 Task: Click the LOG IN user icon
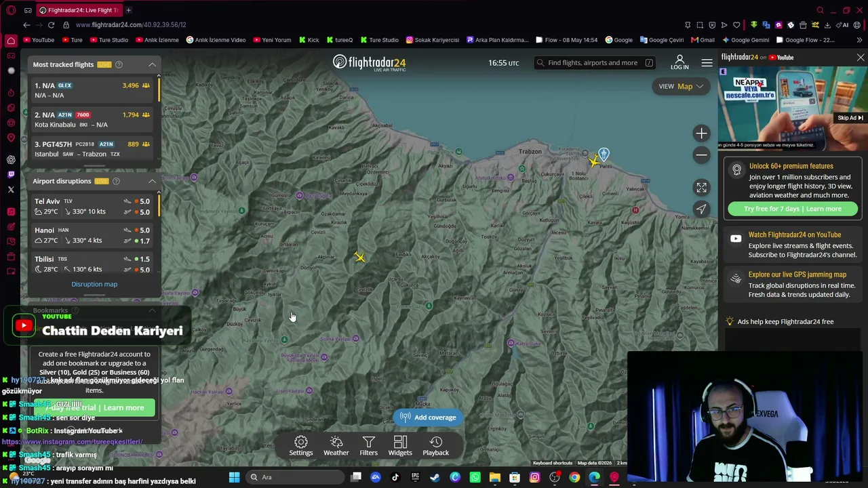pyautogui.click(x=679, y=62)
